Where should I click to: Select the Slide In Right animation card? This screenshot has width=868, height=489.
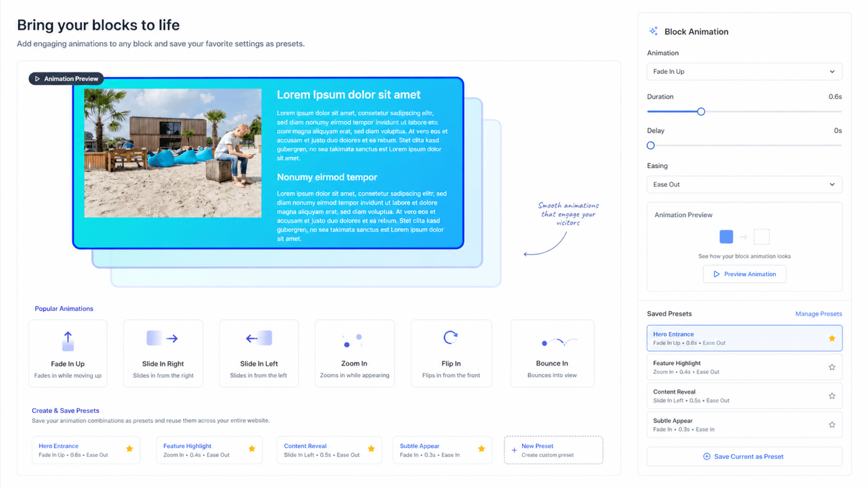tap(163, 353)
